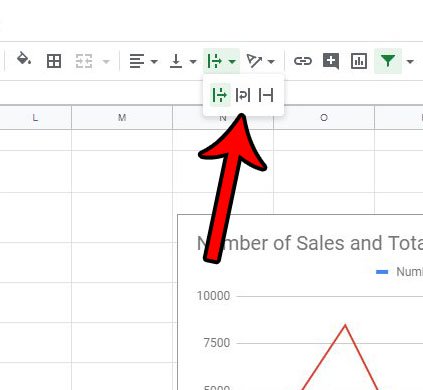This screenshot has height=390, width=423.
Task: Insert a chart from the toolbar
Action: [359, 61]
